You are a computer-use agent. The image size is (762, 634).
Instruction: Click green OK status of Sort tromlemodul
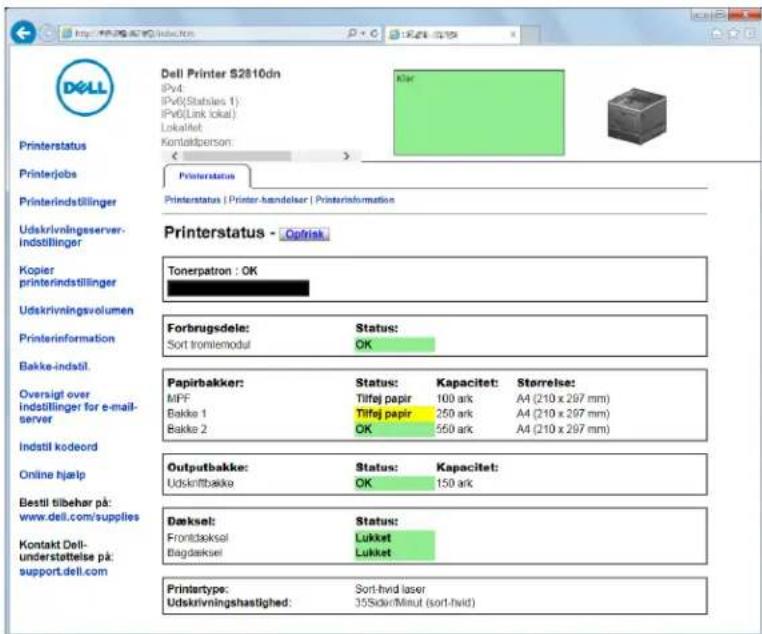[394, 344]
